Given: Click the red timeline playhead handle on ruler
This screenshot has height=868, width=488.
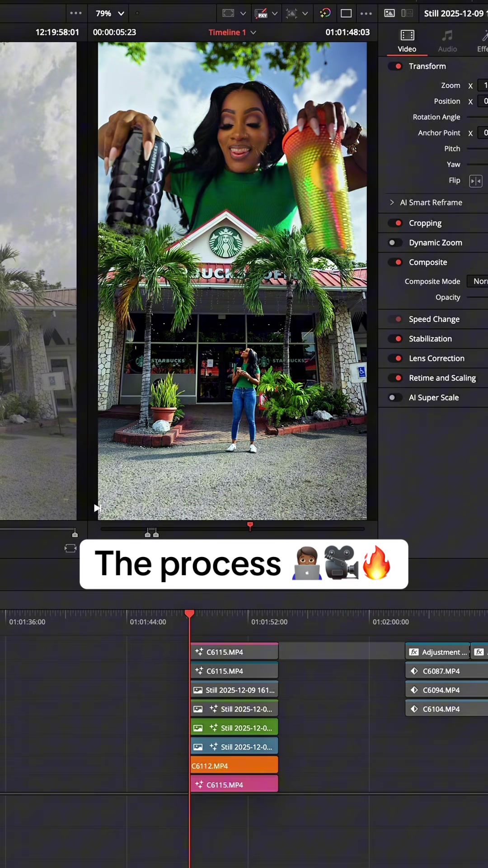Looking at the screenshot, I should 189,613.
